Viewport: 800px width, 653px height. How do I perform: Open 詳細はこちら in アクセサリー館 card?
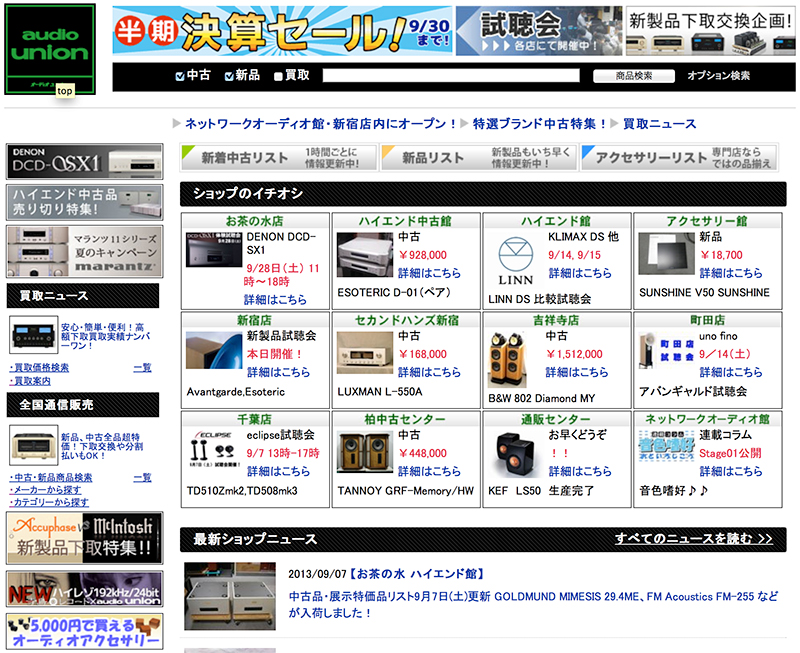click(731, 273)
